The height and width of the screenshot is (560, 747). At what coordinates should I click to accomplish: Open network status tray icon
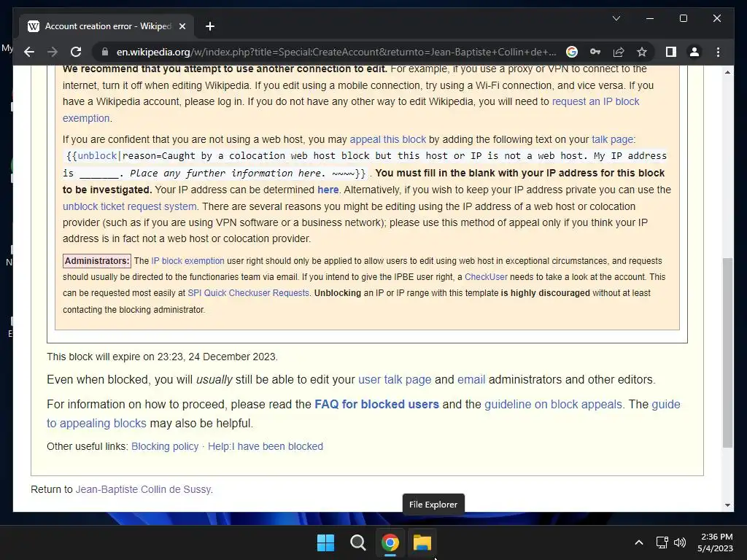pyautogui.click(x=662, y=542)
